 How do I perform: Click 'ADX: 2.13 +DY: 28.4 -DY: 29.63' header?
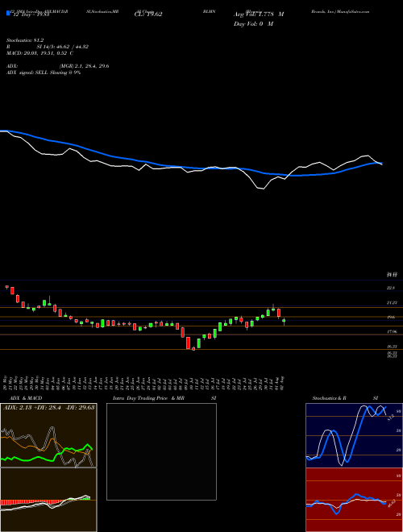(48, 407)
